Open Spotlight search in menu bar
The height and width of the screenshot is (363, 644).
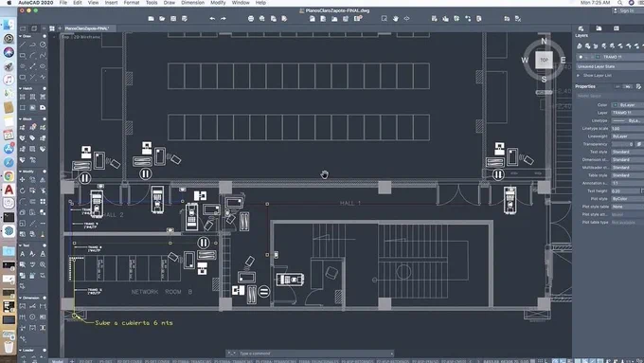point(619,3)
